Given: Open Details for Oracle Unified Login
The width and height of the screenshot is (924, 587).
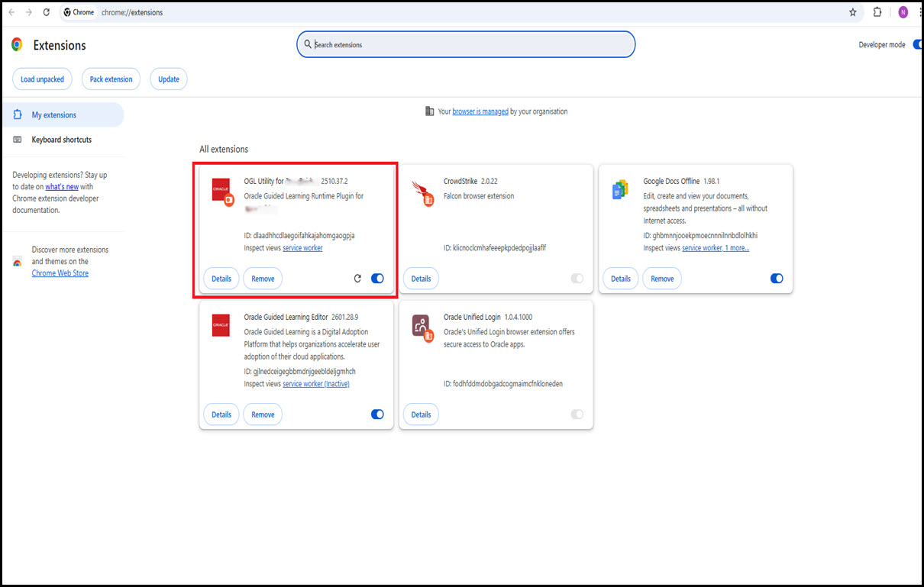Looking at the screenshot, I should (421, 414).
